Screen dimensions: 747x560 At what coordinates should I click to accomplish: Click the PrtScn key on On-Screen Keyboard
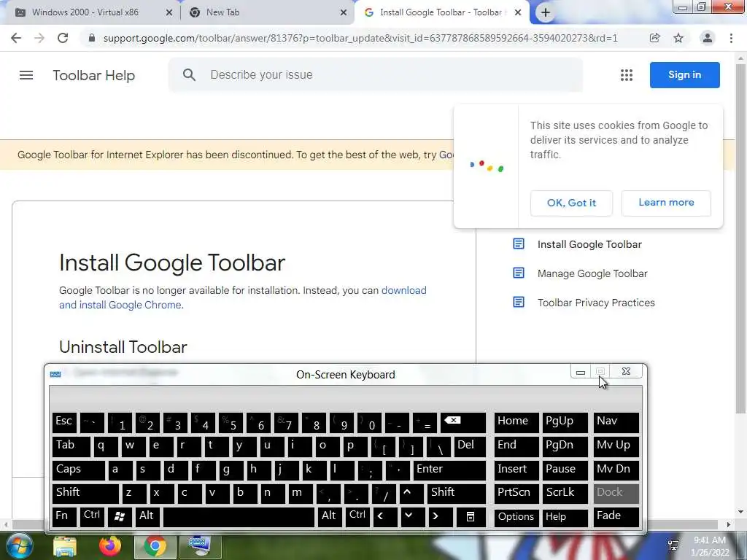point(516,494)
